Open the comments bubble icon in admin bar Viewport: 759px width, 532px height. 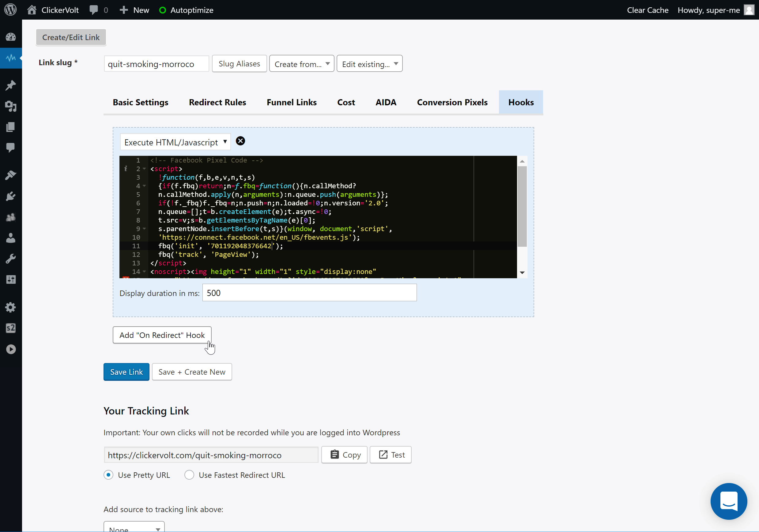tap(93, 10)
